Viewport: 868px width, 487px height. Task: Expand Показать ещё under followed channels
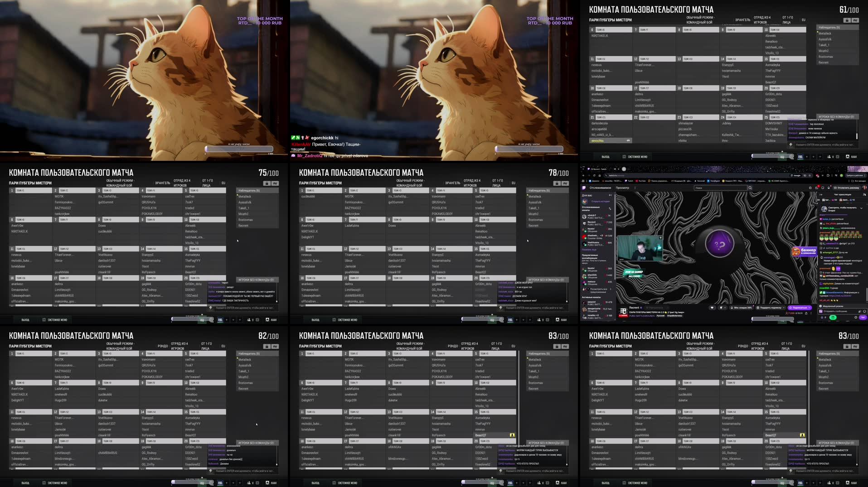[590, 250]
